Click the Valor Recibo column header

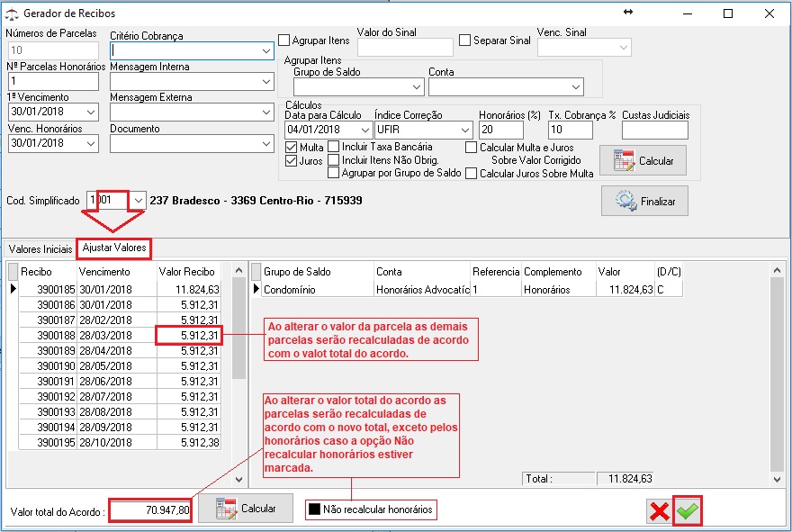click(x=188, y=271)
